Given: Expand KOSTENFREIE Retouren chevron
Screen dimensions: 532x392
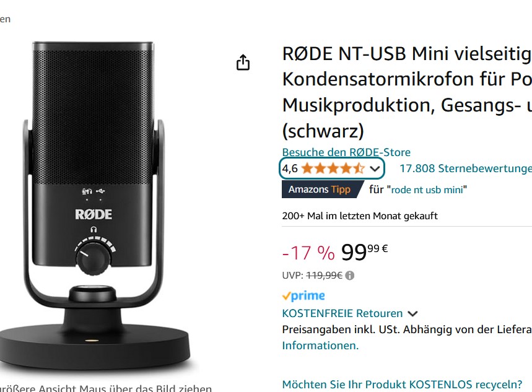Looking at the screenshot, I should [x=412, y=313].
